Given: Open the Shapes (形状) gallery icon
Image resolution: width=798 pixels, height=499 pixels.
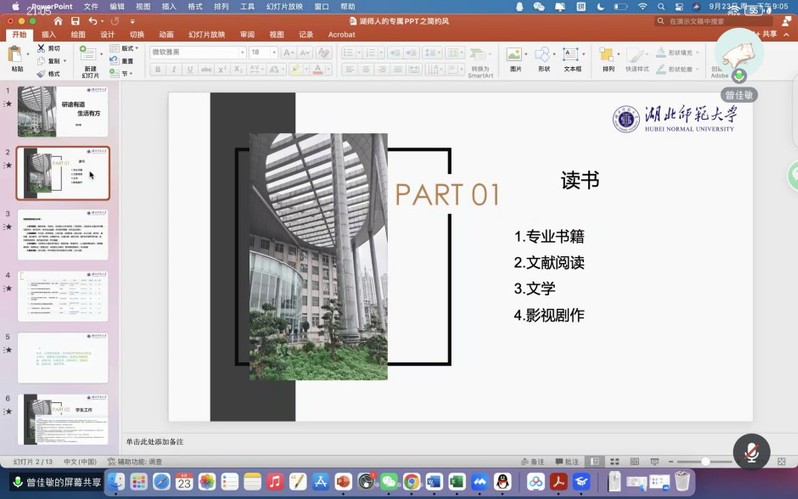Looking at the screenshot, I should click(543, 56).
